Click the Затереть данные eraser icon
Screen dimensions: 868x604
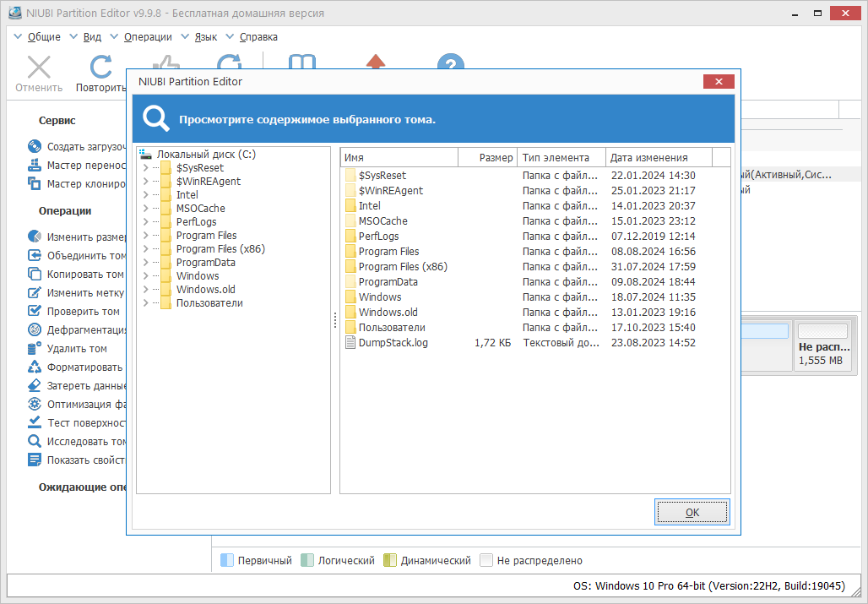pos(35,385)
